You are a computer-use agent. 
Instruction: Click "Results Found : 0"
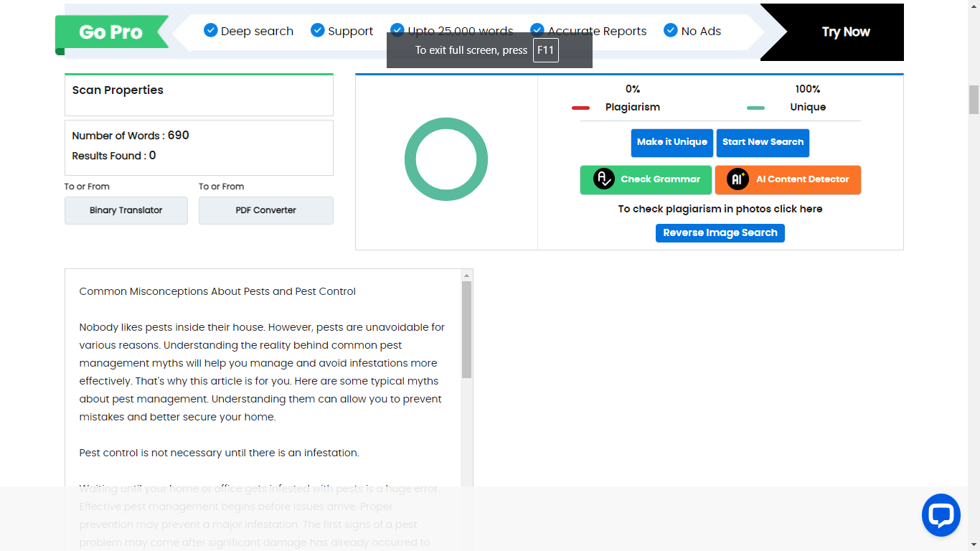click(x=114, y=156)
